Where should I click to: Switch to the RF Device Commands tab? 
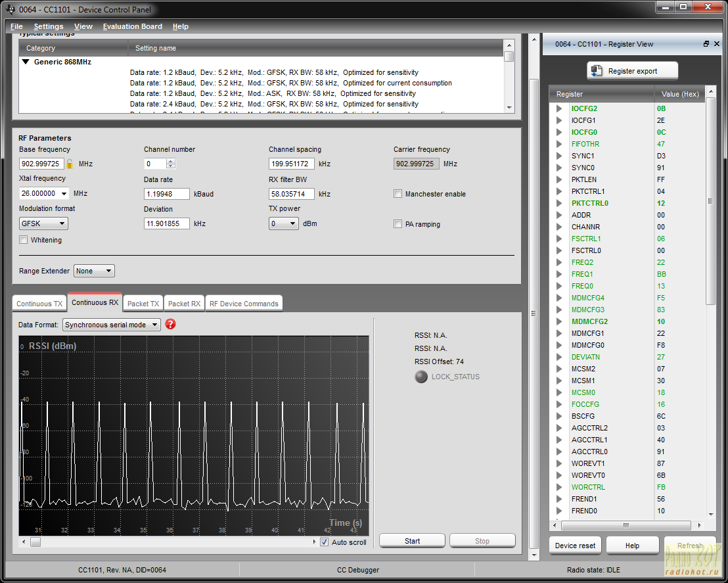(x=244, y=304)
